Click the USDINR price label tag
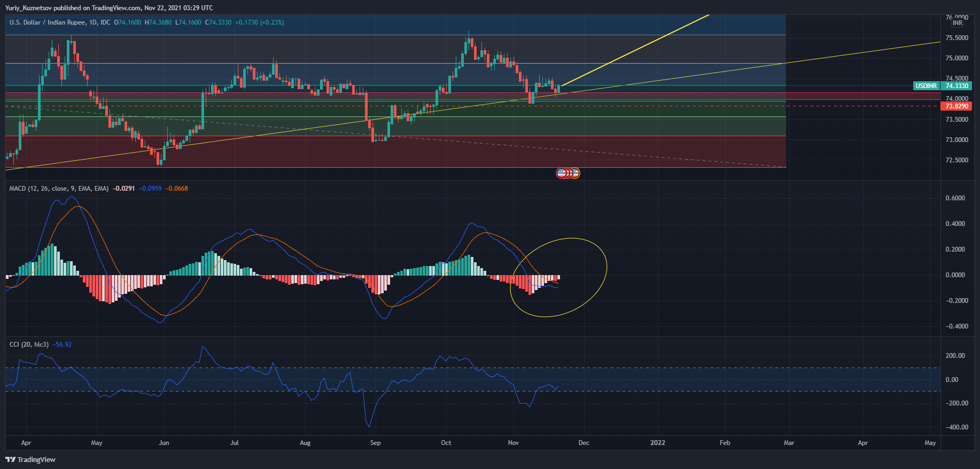This screenshot has height=469, width=980. coord(926,86)
